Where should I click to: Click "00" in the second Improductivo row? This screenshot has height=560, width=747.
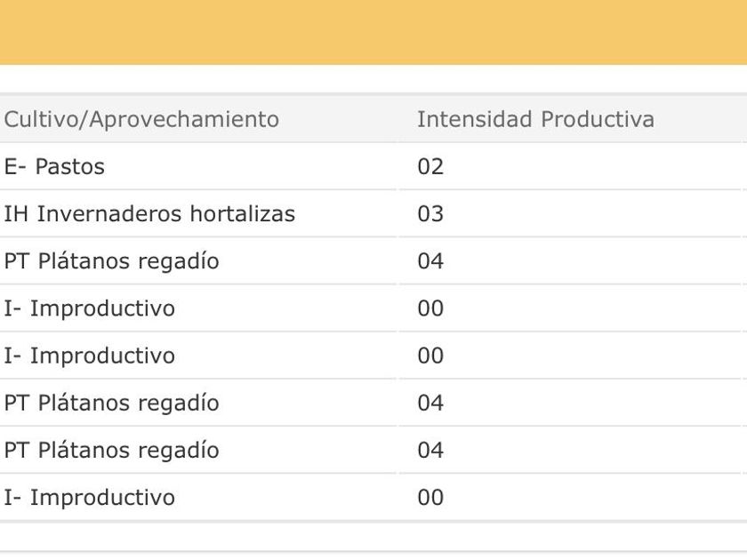click(x=430, y=356)
